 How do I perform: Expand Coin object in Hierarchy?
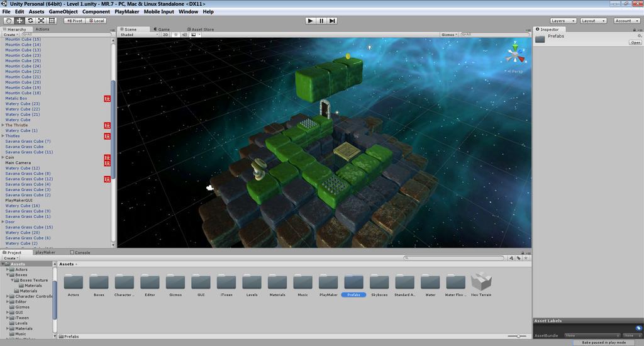[x=3, y=157]
